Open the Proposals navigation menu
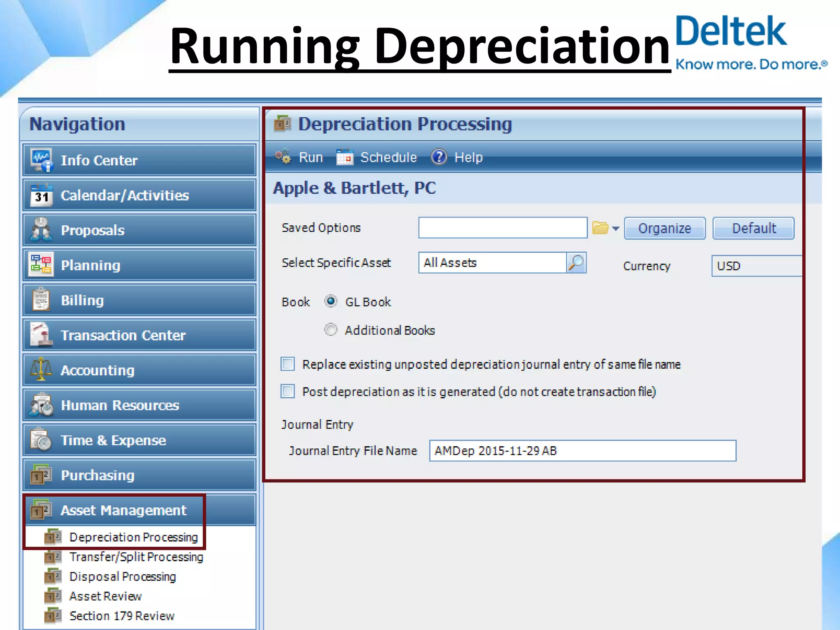Image resolution: width=840 pixels, height=630 pixels. click(x=139, y=230)
